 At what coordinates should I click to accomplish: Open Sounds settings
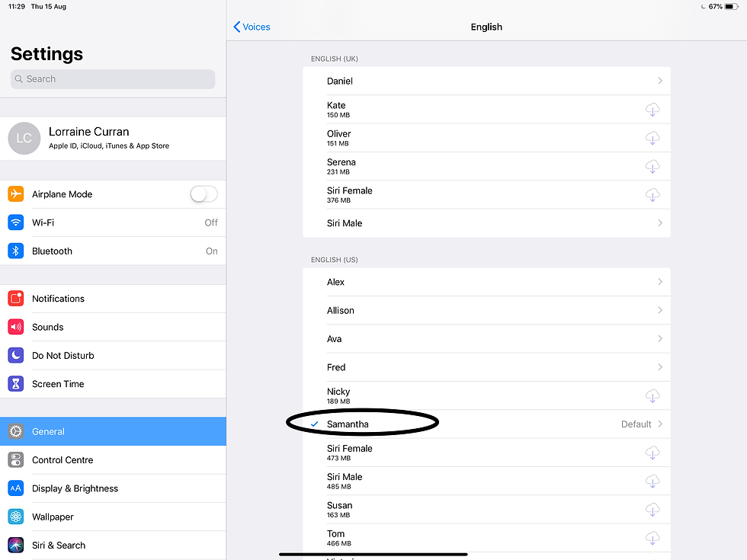(x=113, y=327)
